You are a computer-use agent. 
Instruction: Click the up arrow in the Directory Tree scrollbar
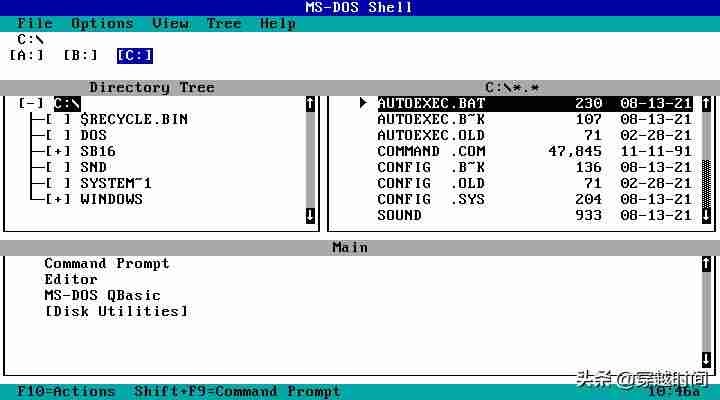(x=310, y=104)
